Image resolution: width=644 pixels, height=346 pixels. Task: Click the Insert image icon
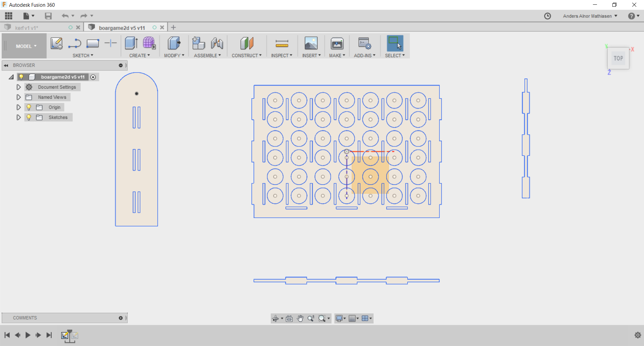pos(311,43)
